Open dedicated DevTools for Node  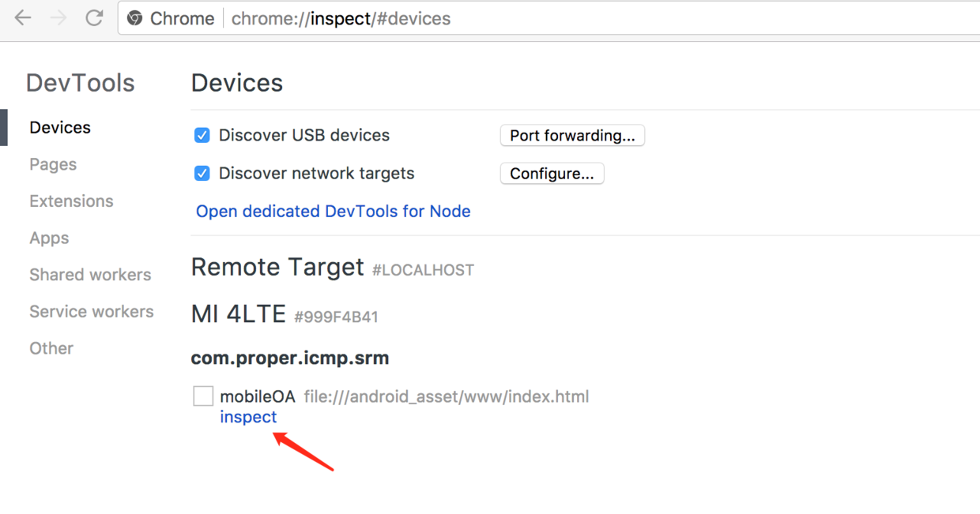click(x=333, y=212)
